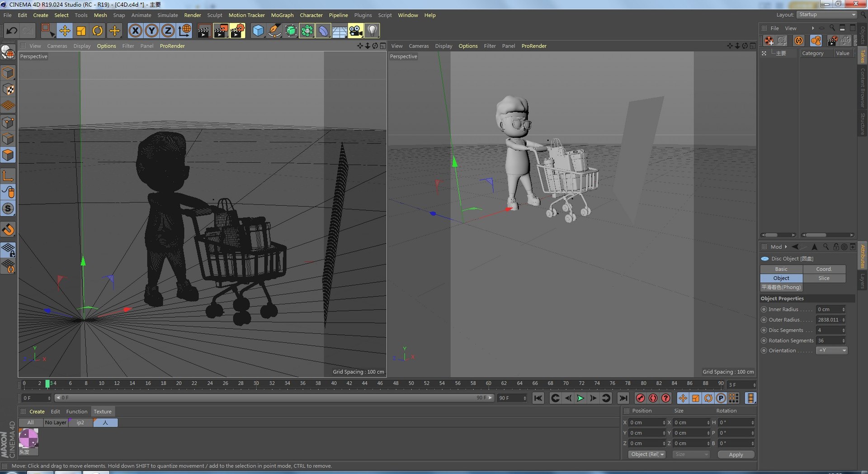Toggle Viewport Solo S icon
The height and width of the screenshot is (474, 868).
click(x=8, y=209)
